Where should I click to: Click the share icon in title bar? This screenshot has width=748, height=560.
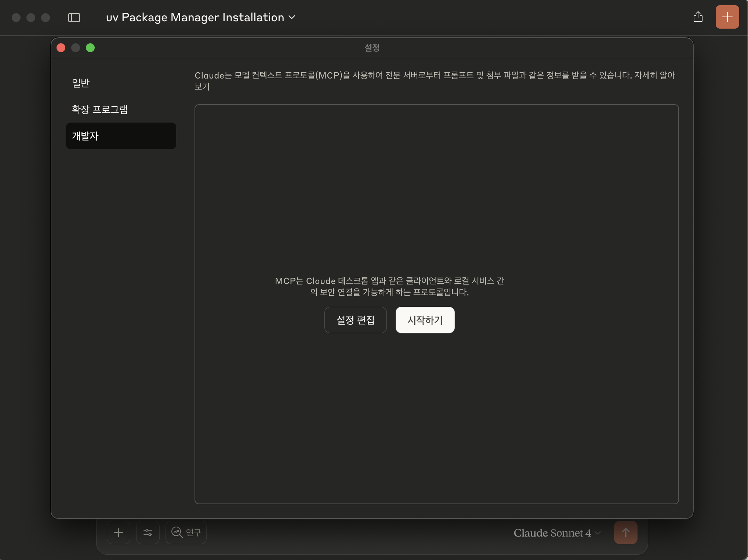pyautogui.click(x=698, y=17)
